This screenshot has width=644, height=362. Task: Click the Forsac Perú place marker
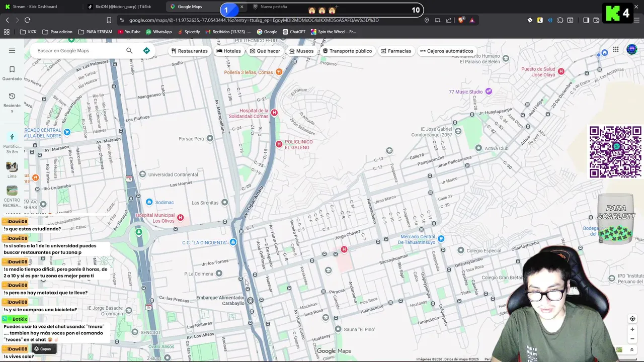point(210,138)
